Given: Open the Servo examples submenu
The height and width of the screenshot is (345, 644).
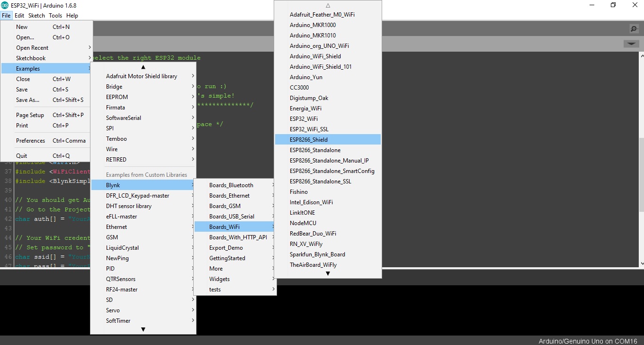Looking at the screenshot, I should [x=143, y=310].
